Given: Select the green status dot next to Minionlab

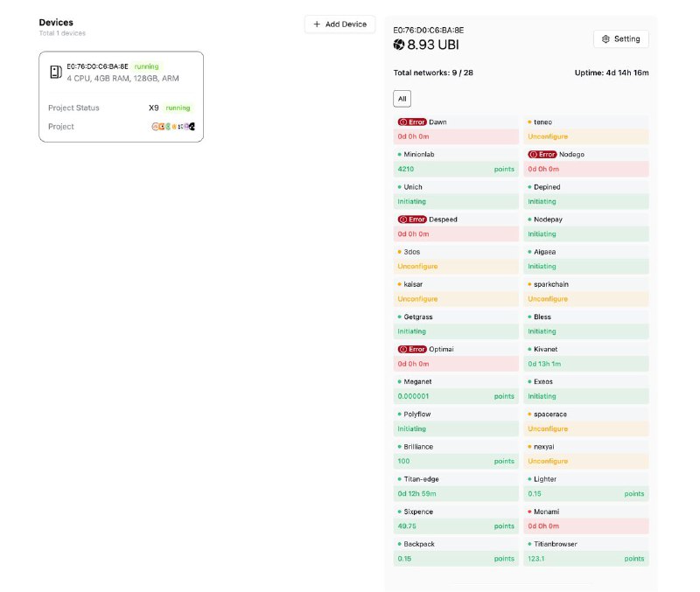Looking at the screenshot, I should (399, 154).
